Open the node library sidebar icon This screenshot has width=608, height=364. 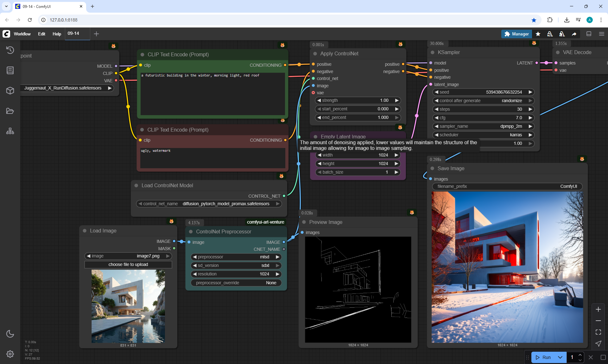[x=10, y=70]
